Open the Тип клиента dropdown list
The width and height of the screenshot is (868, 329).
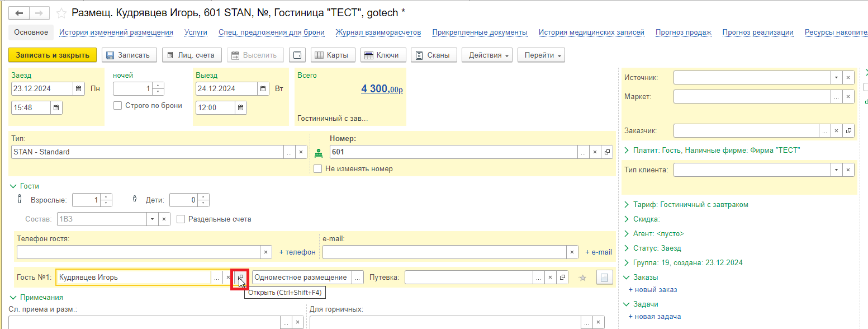(x=837, y=170)
